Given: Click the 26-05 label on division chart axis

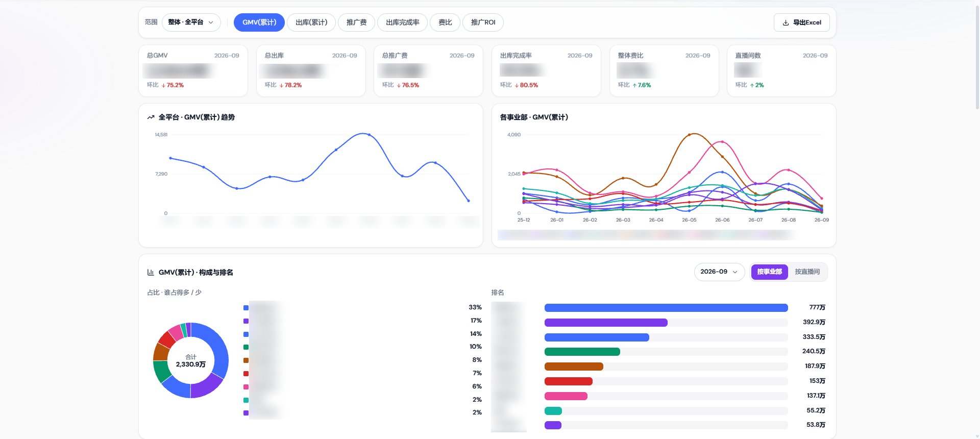Looking at the screenshot, I should pos(689,220).
